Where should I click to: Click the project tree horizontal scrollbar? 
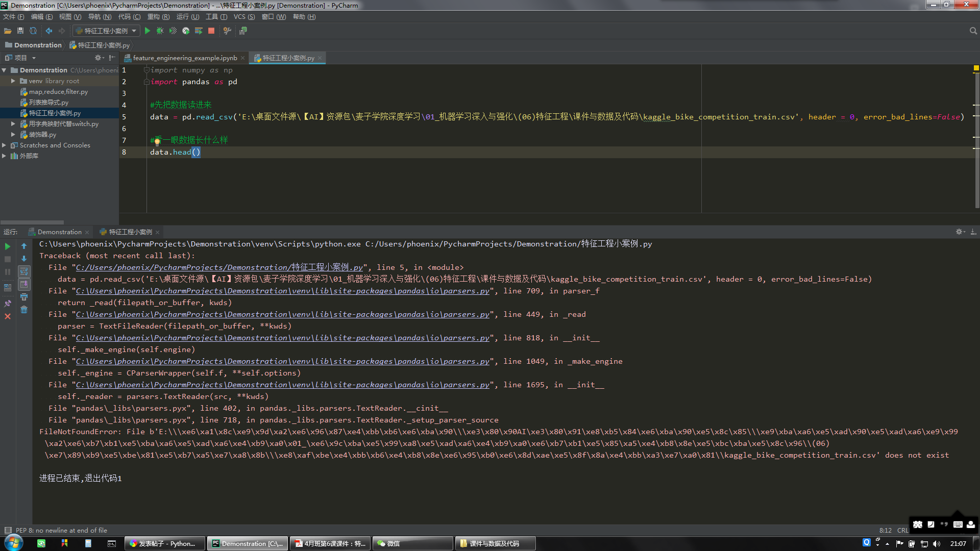click(x=32, y=222)
